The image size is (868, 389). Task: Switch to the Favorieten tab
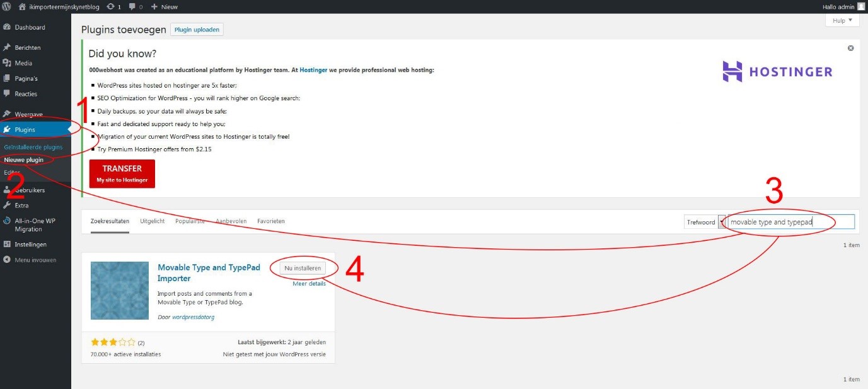tap(271, 221)
